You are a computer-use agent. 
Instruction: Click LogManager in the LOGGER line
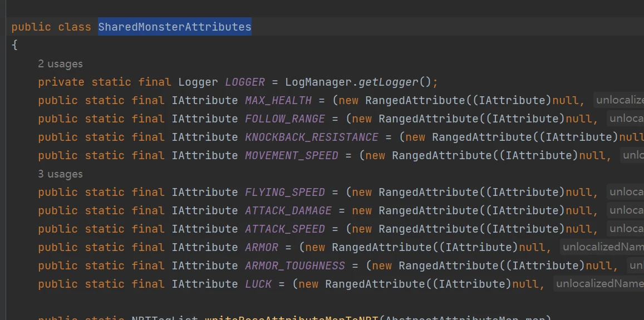(x=318, y=82)
